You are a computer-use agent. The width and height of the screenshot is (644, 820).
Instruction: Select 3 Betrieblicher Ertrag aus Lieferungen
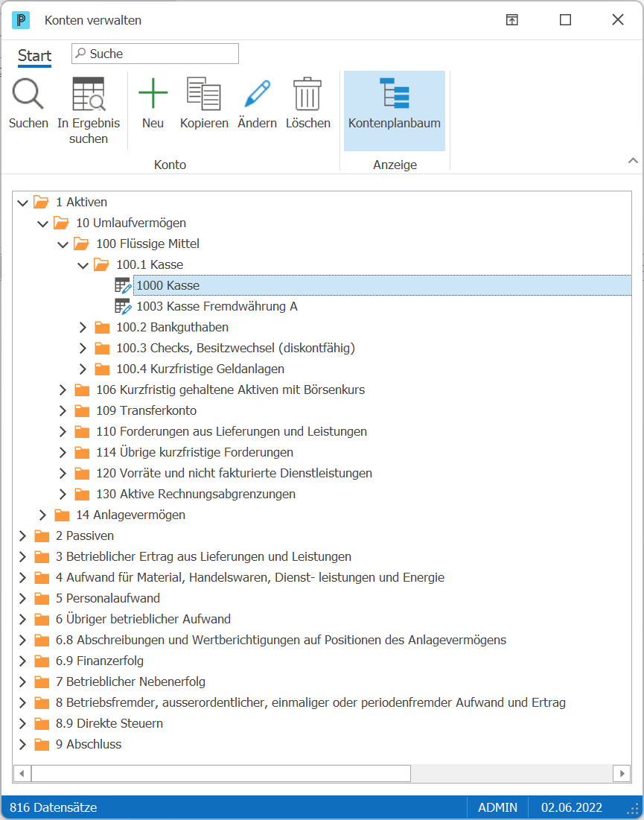pos(203,557)
